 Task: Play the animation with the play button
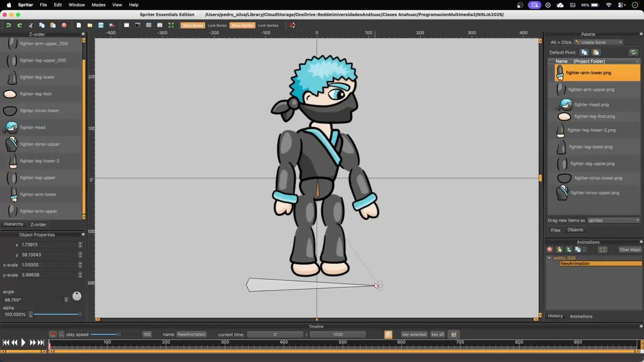point(23,342)
